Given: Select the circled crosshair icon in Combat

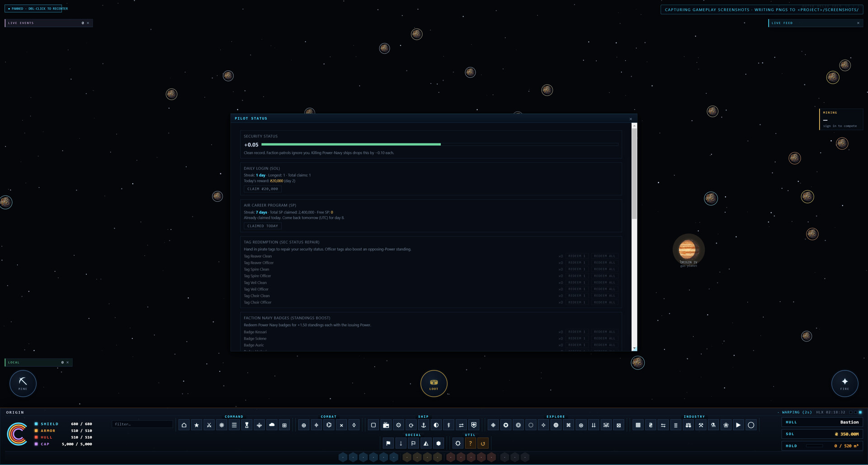Looking at the screenshot, I should [304, 425].
